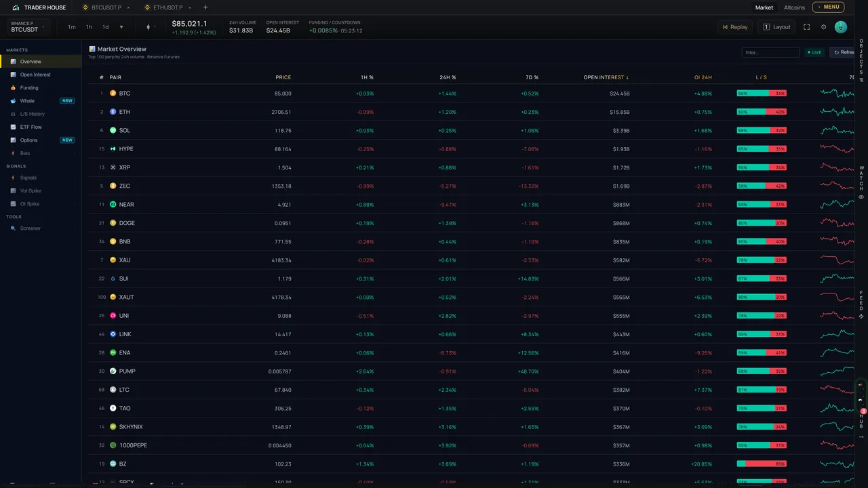
Task: Click the Signals lightning icon
Action: coord(13,178)
